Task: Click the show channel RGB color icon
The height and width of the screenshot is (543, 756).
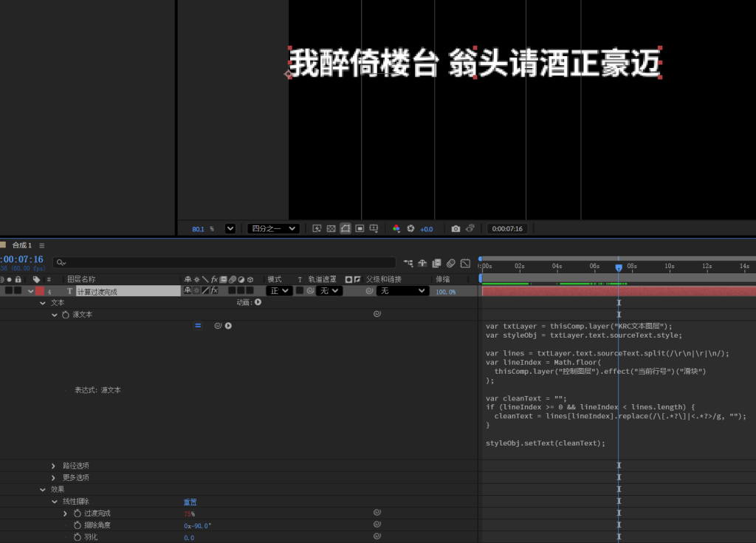Action: 396,229
